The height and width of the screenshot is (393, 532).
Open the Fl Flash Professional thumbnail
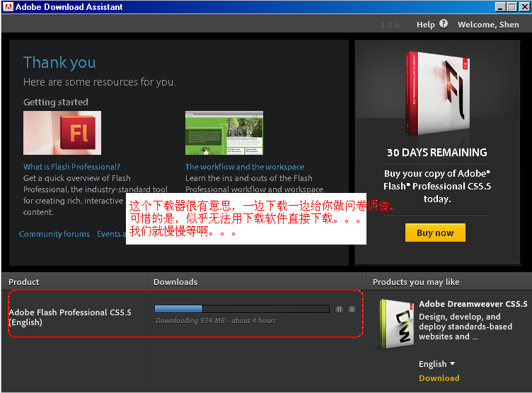(62, 133)
